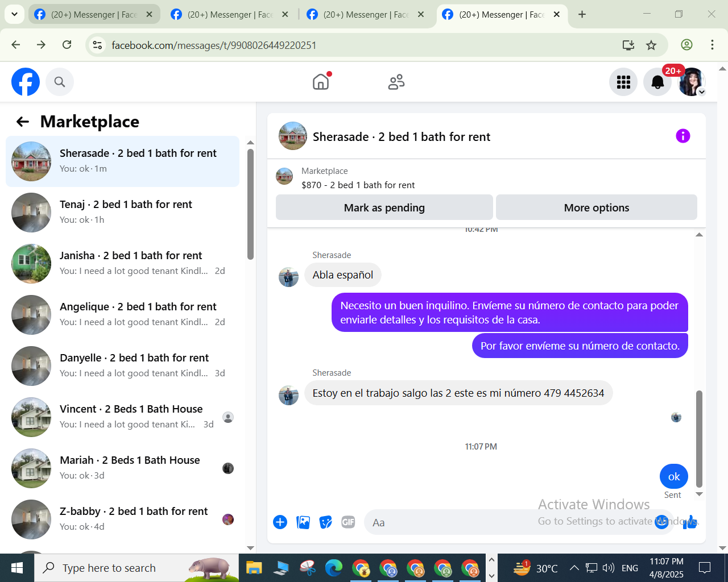This screenshot has width=728, height=582.
Task: Open the Facebook logo home link
Action: [x=26, y=82]
